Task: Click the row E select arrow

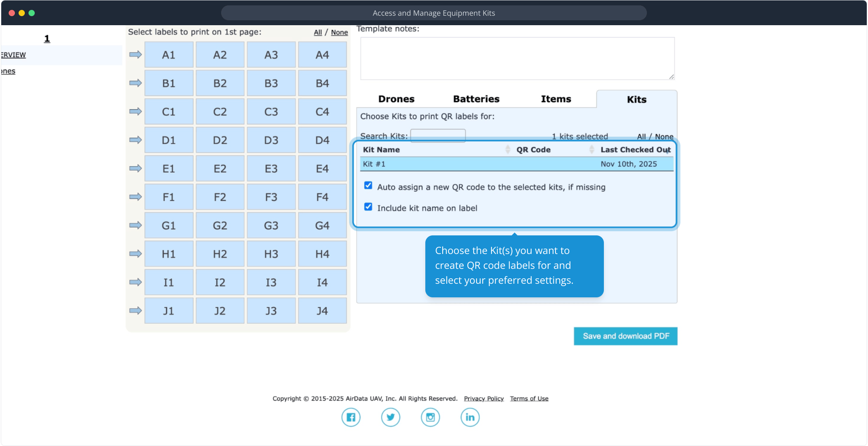Action: (x=135, y=168)
